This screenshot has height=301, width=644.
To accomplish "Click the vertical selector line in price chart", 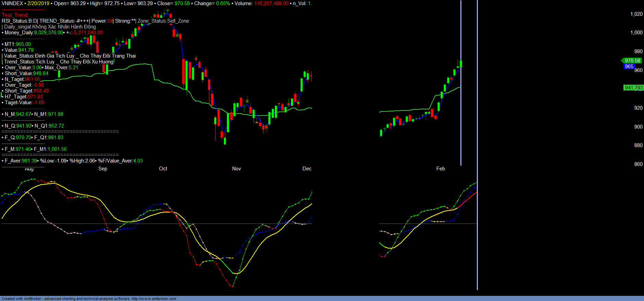I will pos(461,82).
